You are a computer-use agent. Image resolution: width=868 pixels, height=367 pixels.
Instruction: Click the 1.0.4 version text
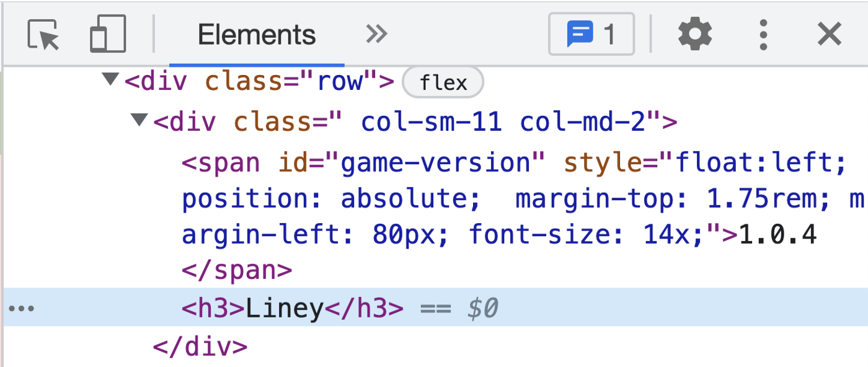click(778, 235)
